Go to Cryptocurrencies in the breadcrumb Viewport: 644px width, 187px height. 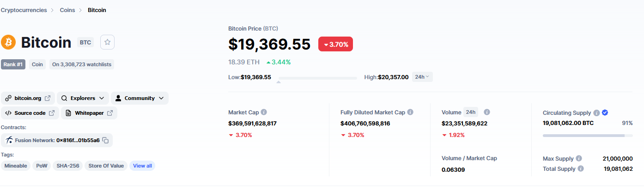pyautogui.click(x=24, y=10)
